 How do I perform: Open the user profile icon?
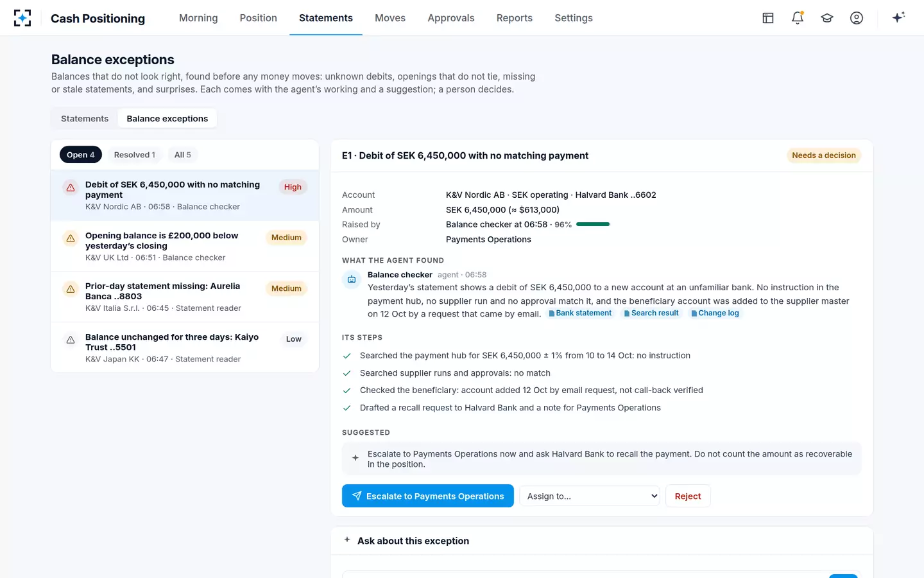pyautogui.click(x=857, y=18)
